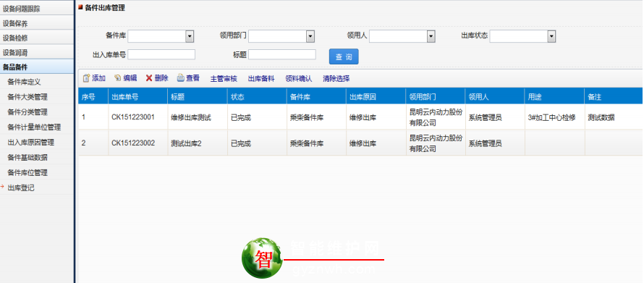Click the 查询 search button

coord(344,56)
